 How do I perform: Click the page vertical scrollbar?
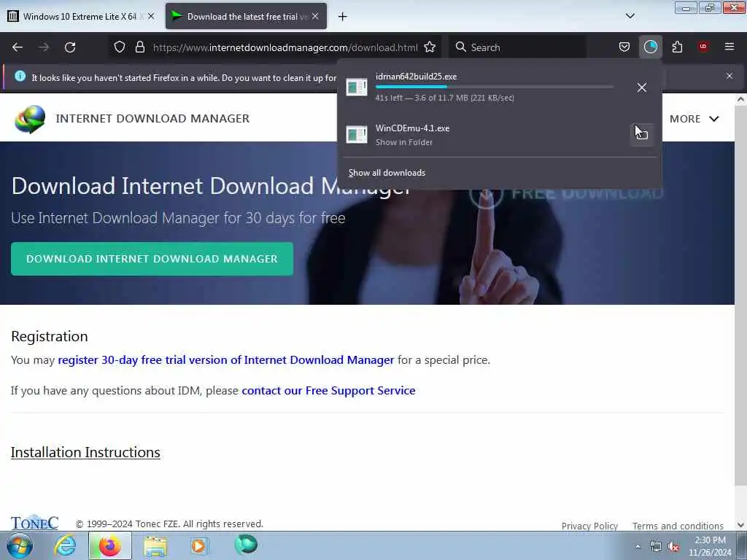[x=740, y=295]
